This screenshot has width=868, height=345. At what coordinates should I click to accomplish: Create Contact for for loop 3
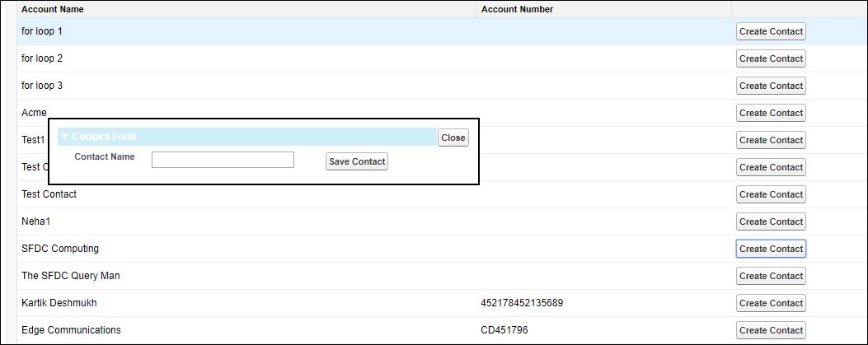[x=771, y=86]
